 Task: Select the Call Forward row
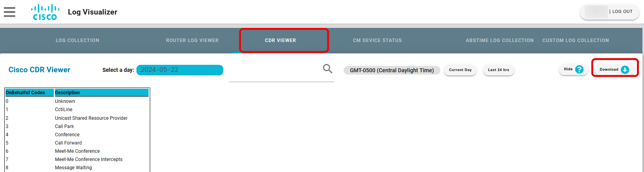pos(77,143)
